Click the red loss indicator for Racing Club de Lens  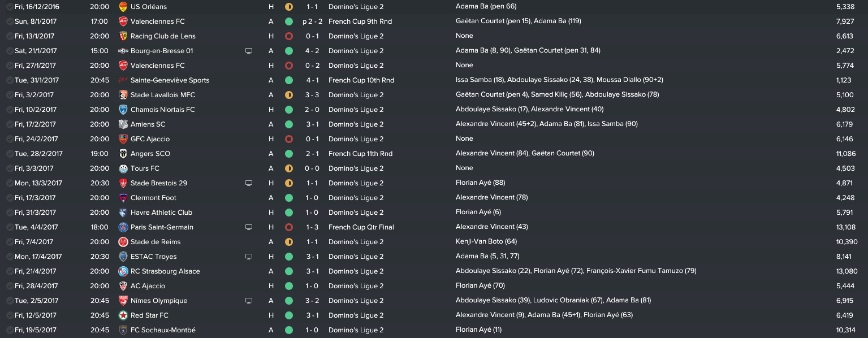point(289,36)
